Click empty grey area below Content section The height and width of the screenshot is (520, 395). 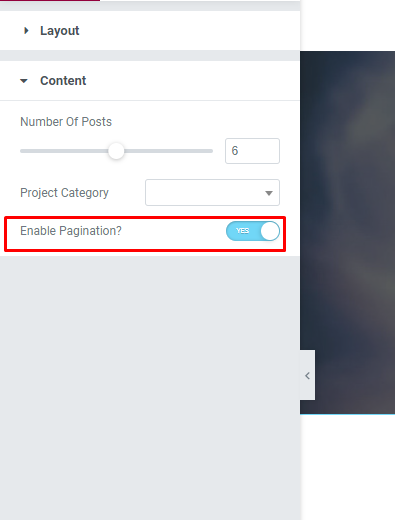tap(150, 387)
